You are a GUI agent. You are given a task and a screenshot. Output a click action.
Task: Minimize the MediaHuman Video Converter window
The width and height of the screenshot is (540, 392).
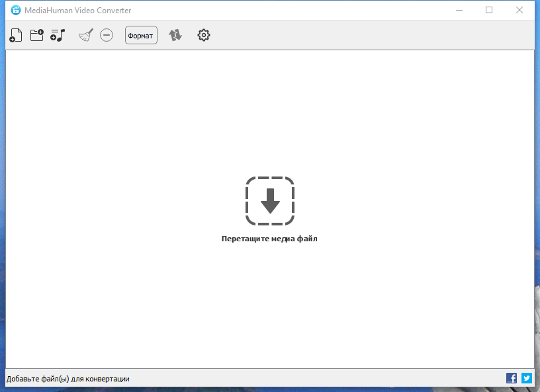pos(459,11)
